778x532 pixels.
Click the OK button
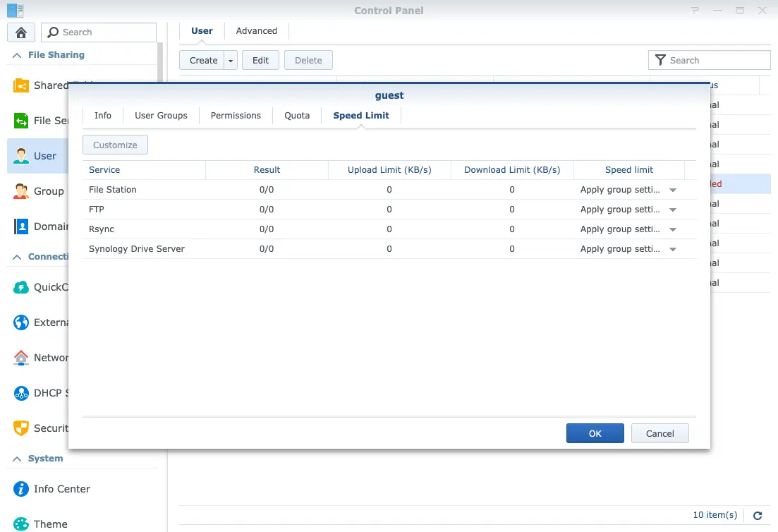(x=595, y=433)
